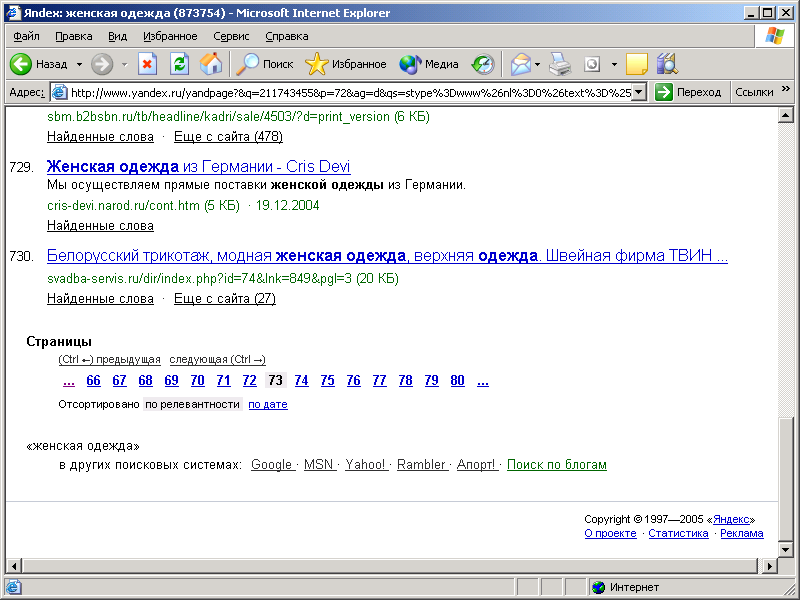
Task: Click Найденные слова under result 729
Action: [x=100, y=226]
